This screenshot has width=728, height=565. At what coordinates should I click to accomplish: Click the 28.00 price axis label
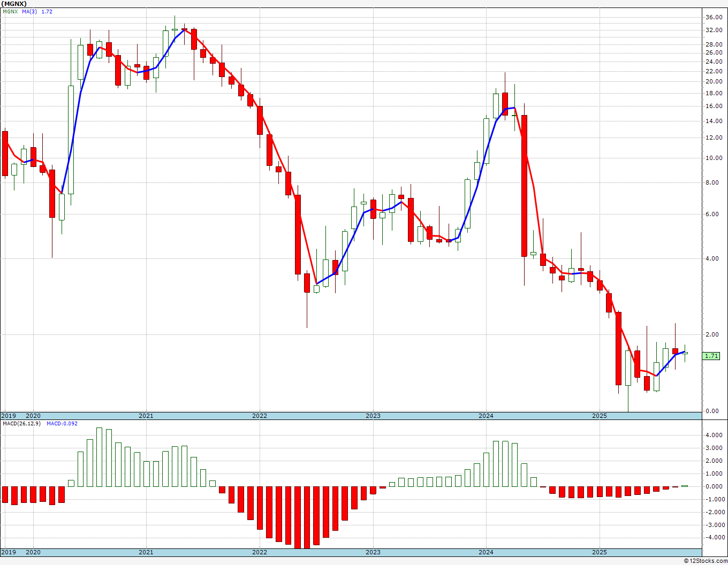pos(714,44)
